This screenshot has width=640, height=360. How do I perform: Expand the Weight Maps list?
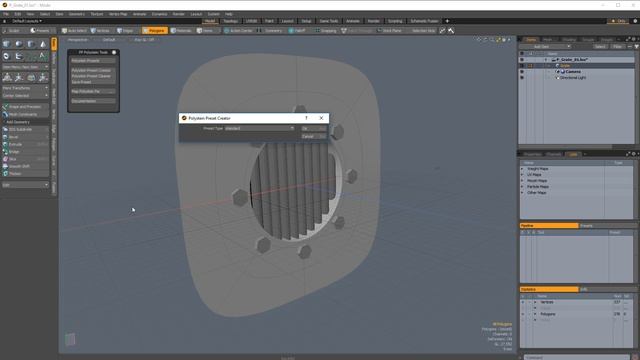[522, 169]
